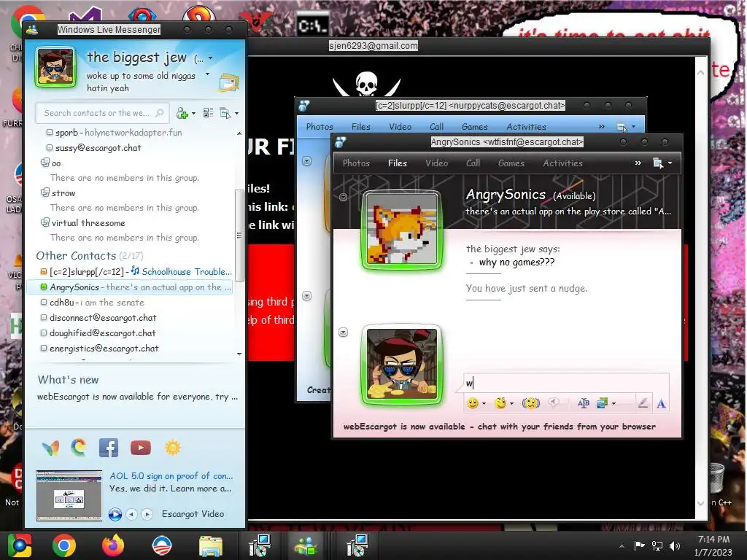Image resolution: width=747 pixels, height=560 pixels.
Task: Click my own display picture in chat window
Action: tap(402, 365)
